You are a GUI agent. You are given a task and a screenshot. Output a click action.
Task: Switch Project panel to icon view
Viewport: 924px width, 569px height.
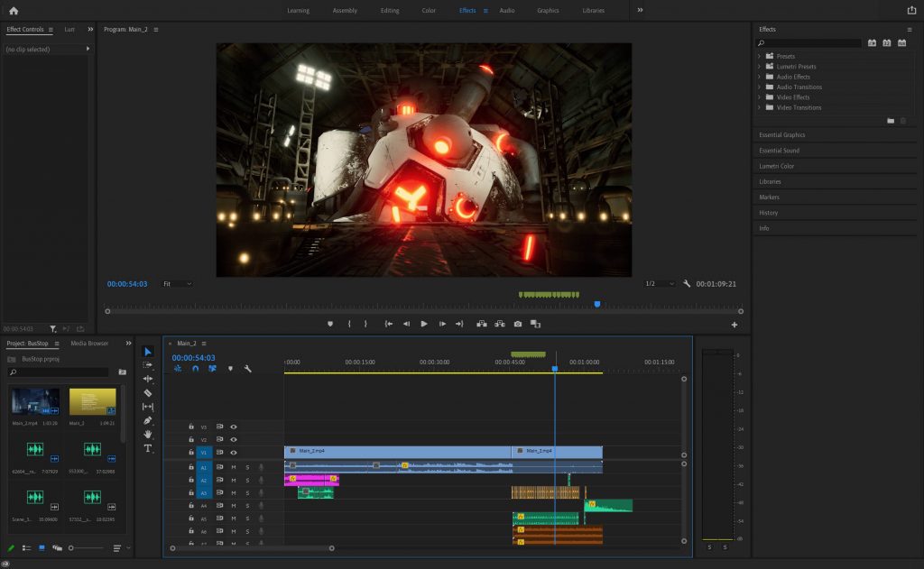point(42,547)
